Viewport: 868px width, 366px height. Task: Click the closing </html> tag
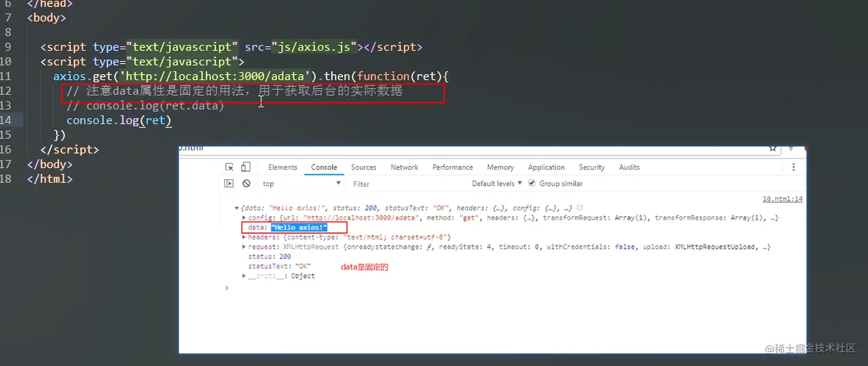(x=50, y=178)
